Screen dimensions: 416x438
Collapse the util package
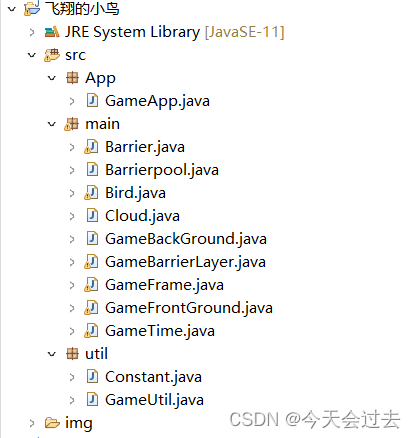(x=52, y=354)
